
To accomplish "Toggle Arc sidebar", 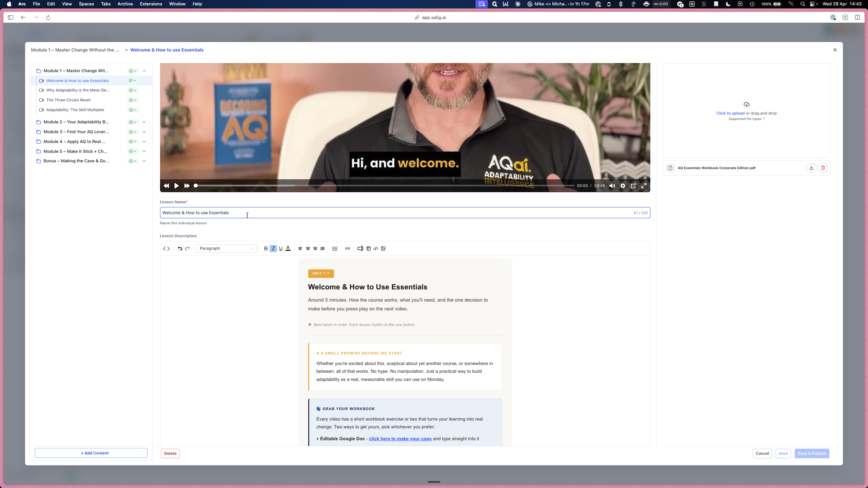I will tap(11, 17).
